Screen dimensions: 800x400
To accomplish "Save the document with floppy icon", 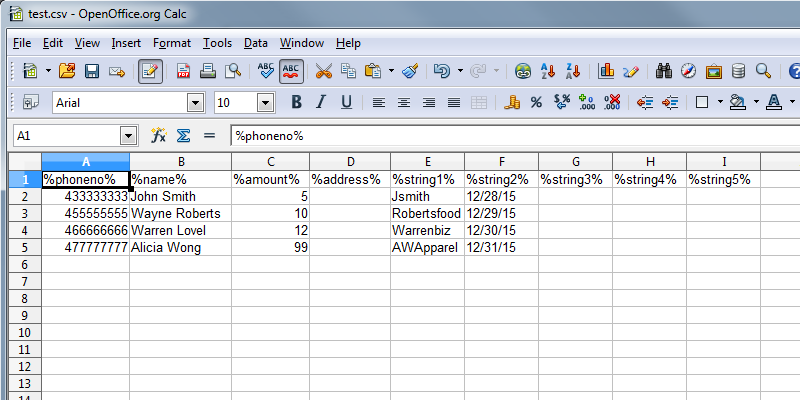I will pos(92,71).
